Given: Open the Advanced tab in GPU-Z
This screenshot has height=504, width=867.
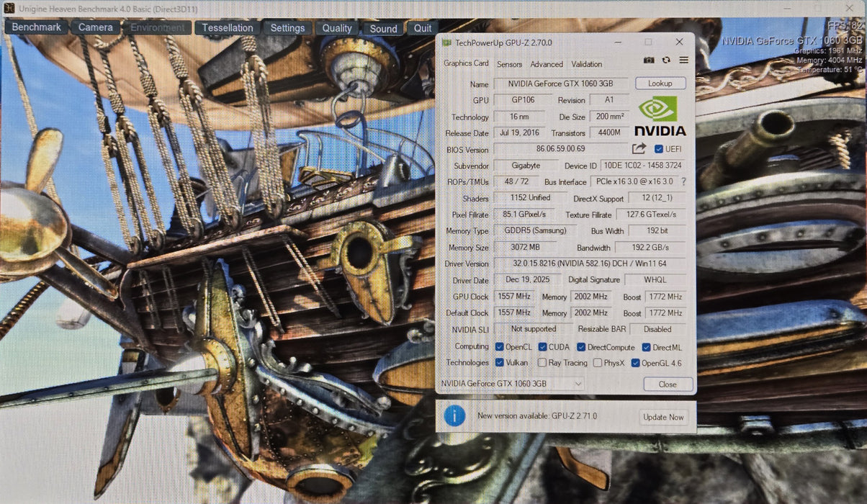Looking at the screenshot, I should [547, 64].
